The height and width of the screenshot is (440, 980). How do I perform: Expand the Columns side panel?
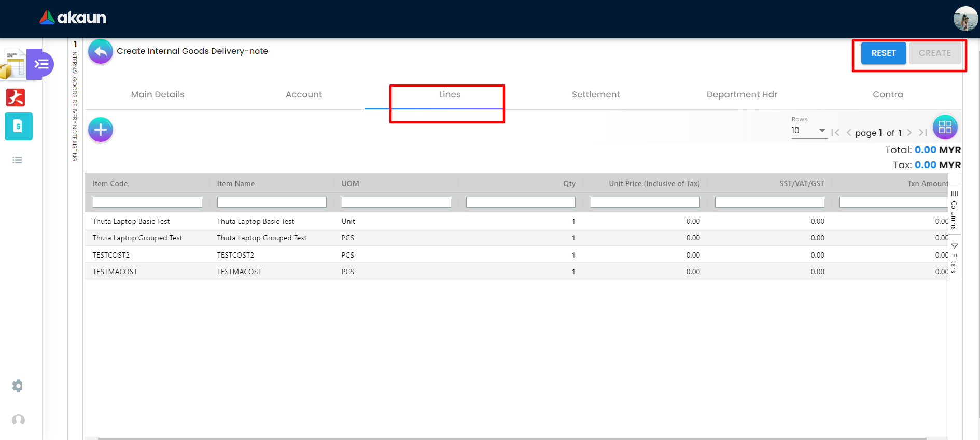click(x=954, y=209)
